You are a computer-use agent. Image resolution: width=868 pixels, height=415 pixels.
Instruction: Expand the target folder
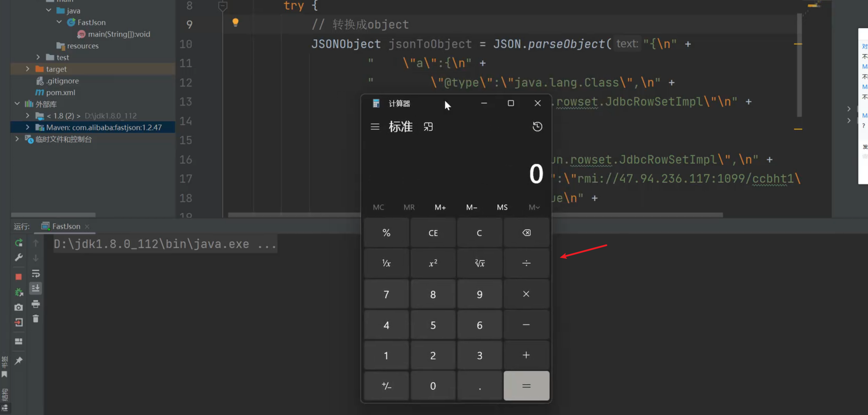point(28,69)
